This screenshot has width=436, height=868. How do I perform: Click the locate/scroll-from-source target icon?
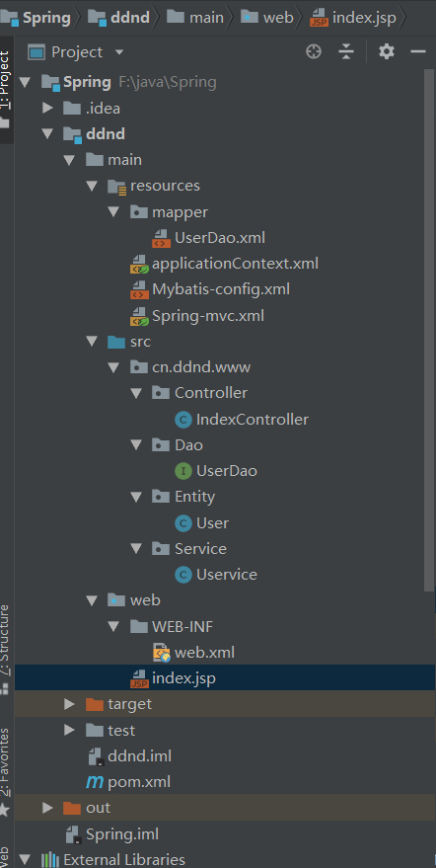(314, 52)
